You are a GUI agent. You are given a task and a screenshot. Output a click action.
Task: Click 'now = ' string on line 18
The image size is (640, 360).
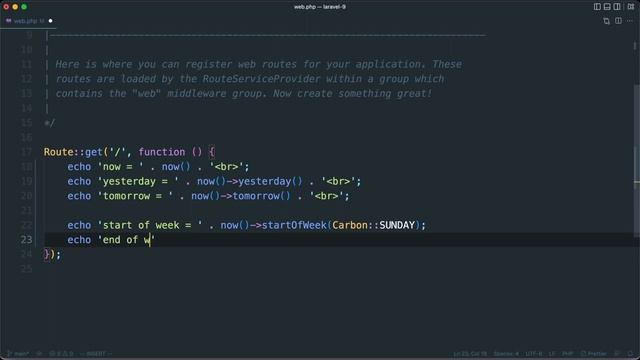[x=120, y=167]
